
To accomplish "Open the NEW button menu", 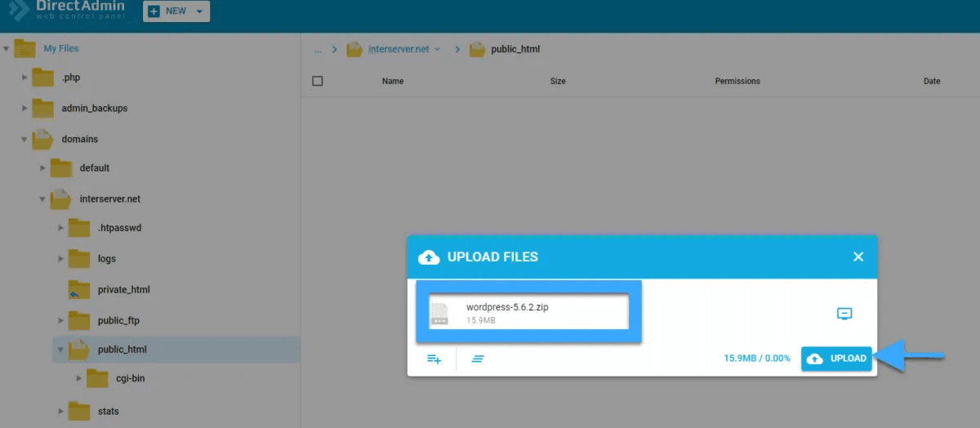I will [176, 11].
